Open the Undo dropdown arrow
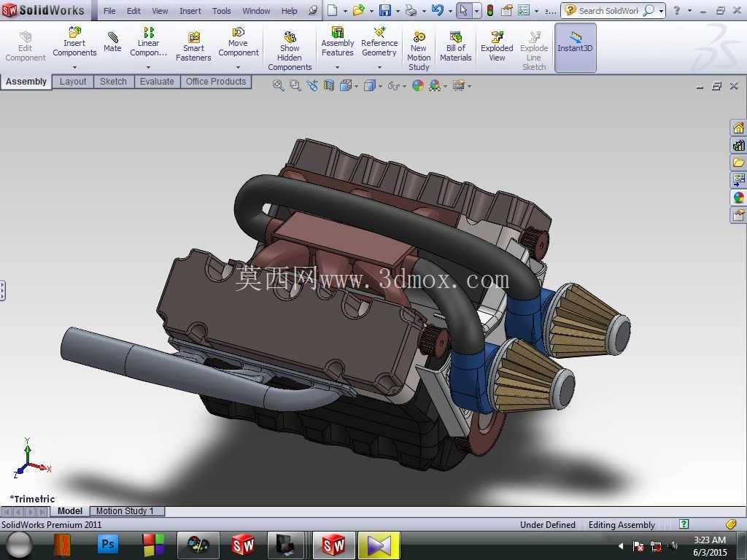This screenshot has width=747, height=560. click(449, 10)
